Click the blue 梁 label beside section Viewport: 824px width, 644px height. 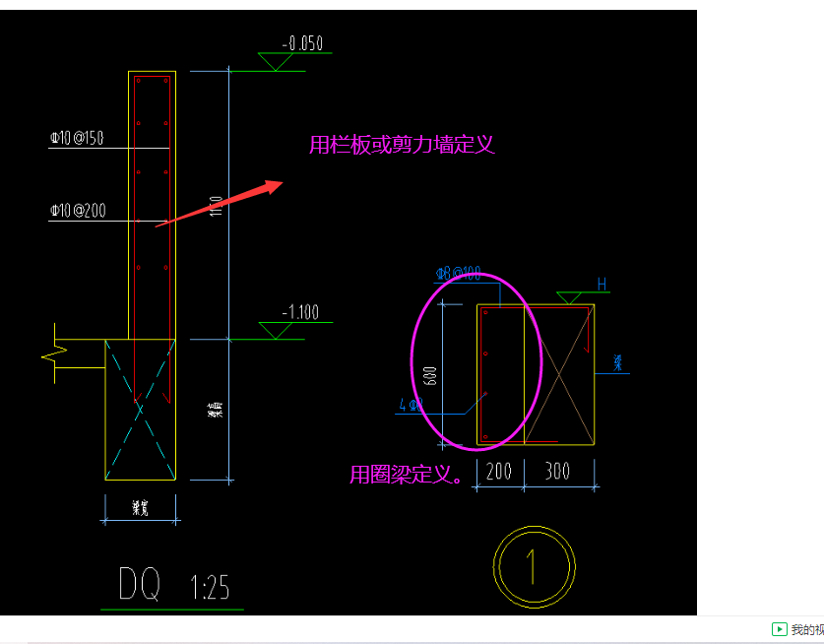(x=618, y=362)
